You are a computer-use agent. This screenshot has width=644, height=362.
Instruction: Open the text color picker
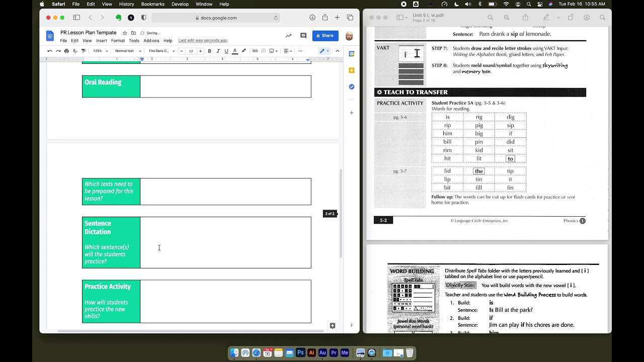click(235, 51)
